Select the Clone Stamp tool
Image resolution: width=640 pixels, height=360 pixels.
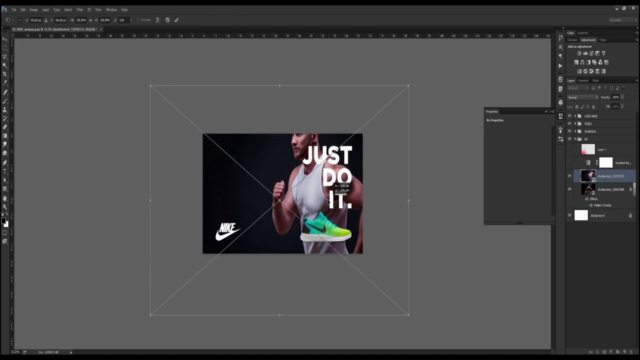pos(5,109)
